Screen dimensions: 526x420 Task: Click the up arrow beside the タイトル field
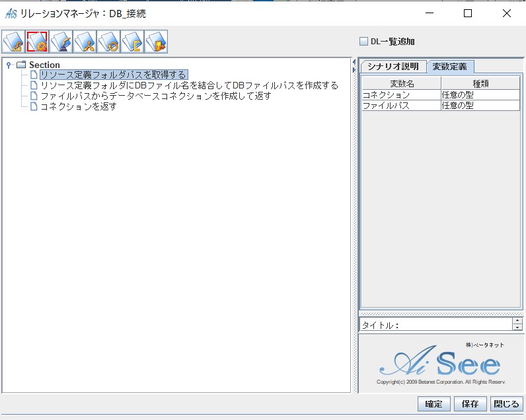tap(517, 321)
